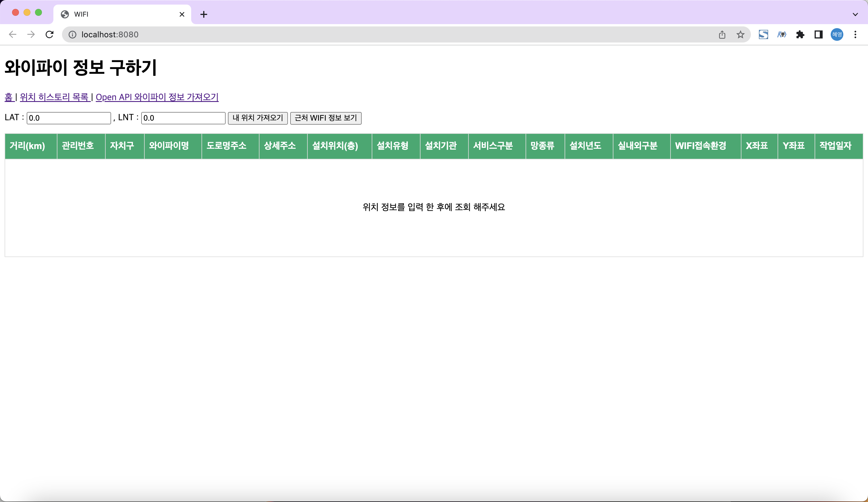Bookmark this page with the star icon

point(740,34)
